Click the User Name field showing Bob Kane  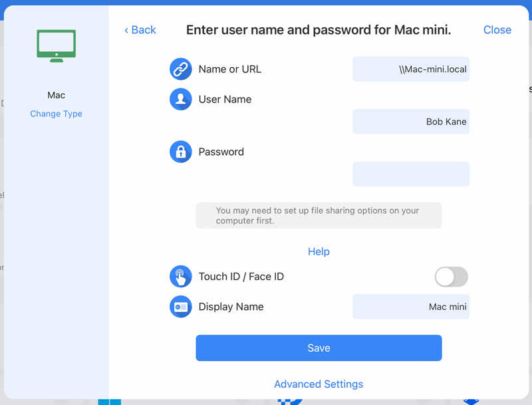(x=411, y=122)
